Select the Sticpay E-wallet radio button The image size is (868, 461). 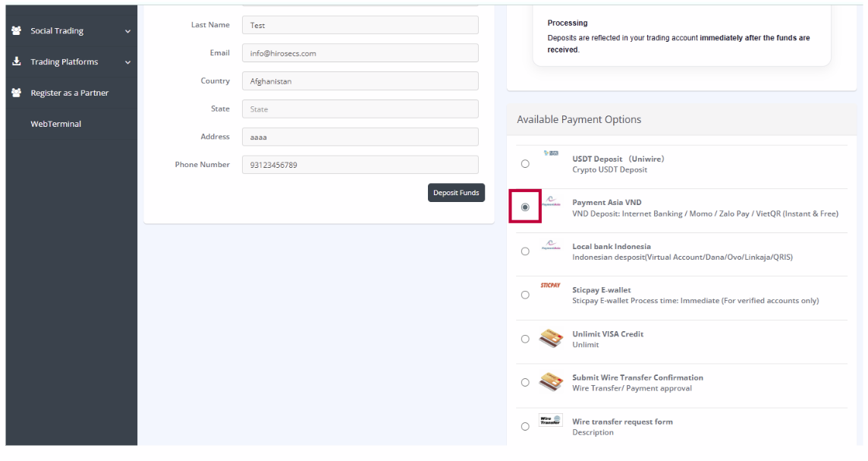pyautogui.click(x=525, y=295)
